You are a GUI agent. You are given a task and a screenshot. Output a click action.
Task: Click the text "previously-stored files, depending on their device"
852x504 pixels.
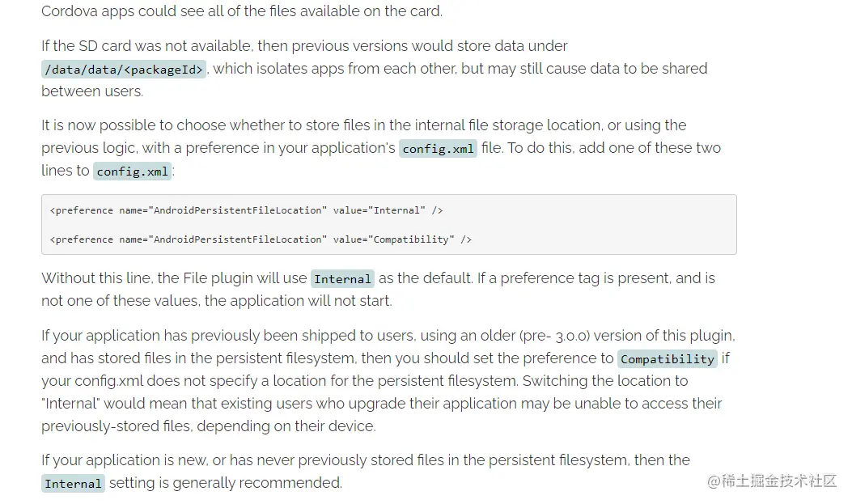click(209, 426)
